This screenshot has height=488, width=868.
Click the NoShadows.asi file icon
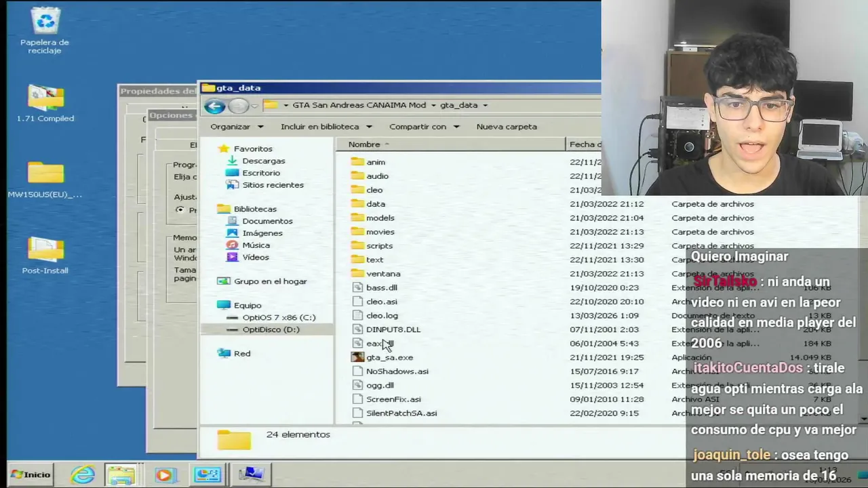(x=357, y=371)
